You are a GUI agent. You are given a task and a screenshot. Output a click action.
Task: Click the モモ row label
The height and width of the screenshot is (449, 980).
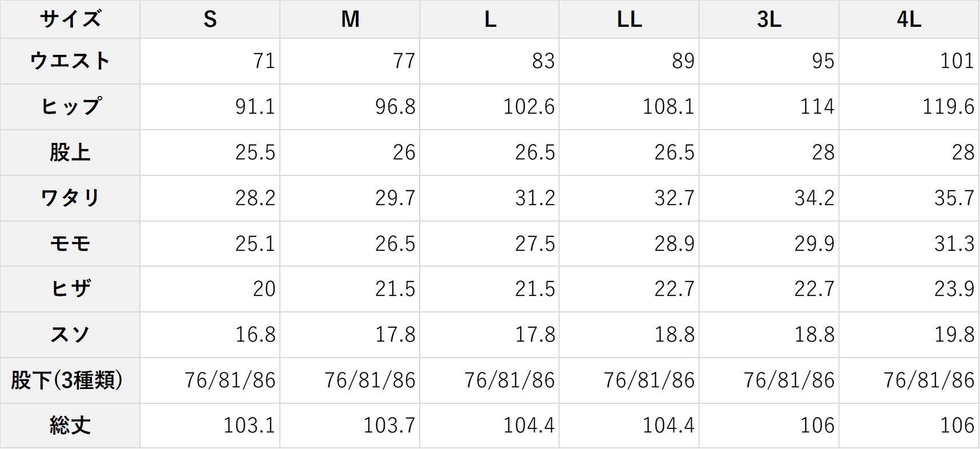pos(70,244)
